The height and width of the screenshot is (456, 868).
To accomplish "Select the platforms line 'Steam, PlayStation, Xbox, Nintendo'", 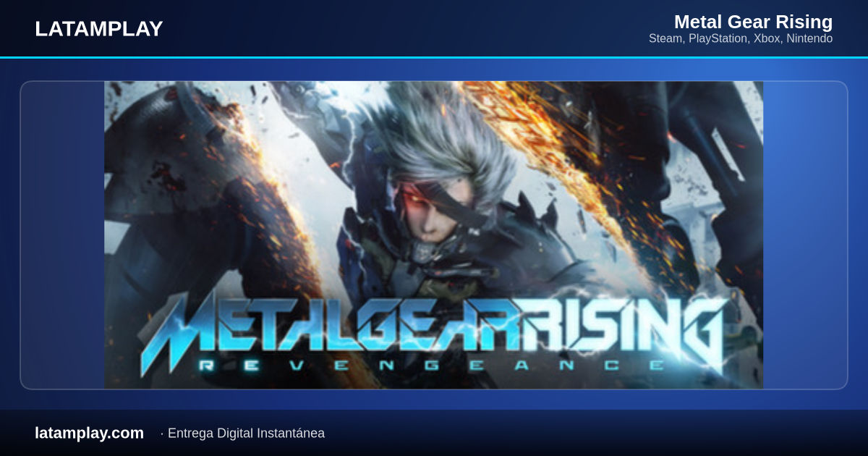I will [741, 38].
